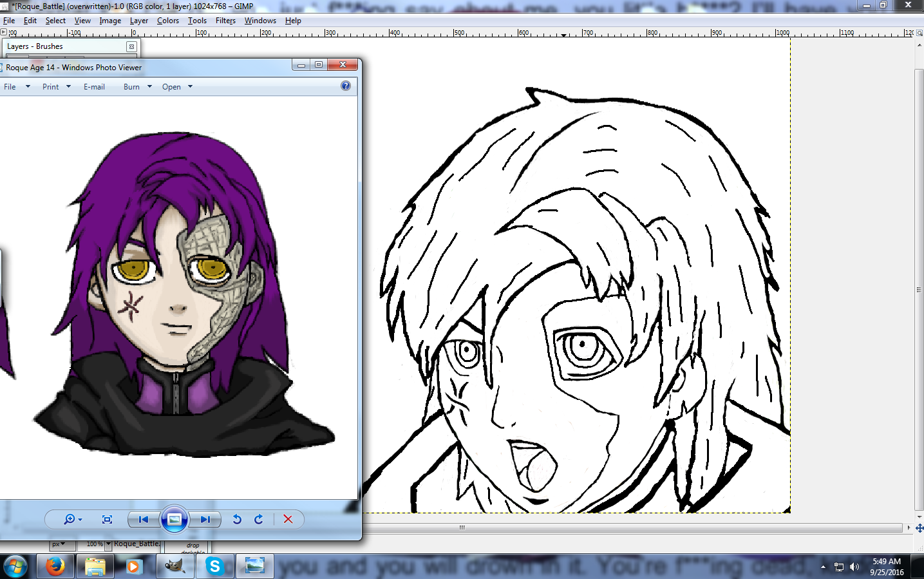Open Skype from the taskbar
This screenshot has height=579, width=924.
[214, 567]
